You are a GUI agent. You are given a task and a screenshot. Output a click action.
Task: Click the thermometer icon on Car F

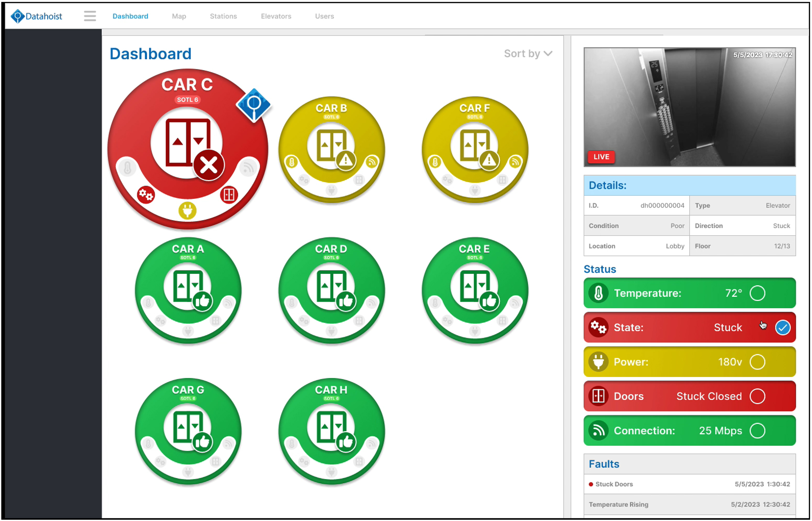pos(435,162)
